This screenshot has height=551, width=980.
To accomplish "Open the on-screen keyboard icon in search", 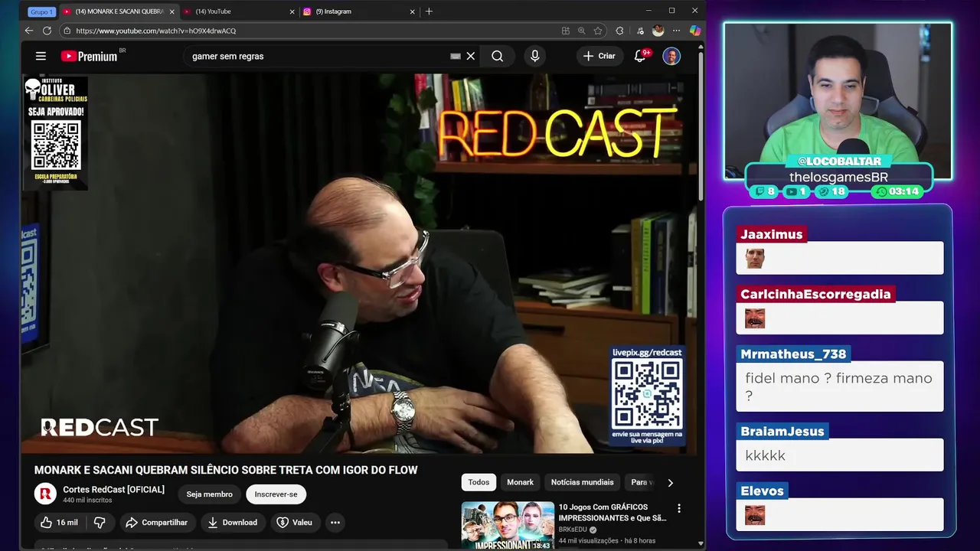I will 456,56.
